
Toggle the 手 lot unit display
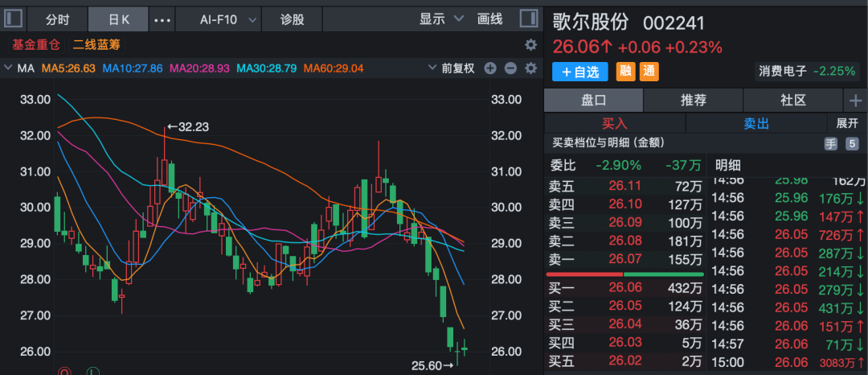tap(831, 144)
